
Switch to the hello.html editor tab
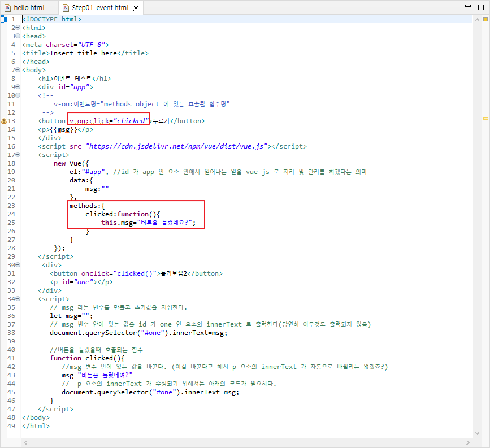click(x=24, y=7)
